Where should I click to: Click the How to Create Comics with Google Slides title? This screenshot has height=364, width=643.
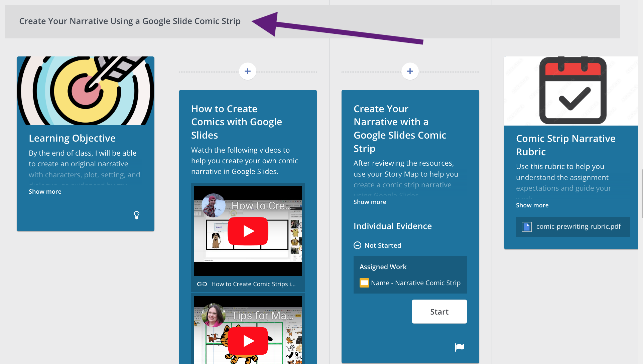coord(237,122)
